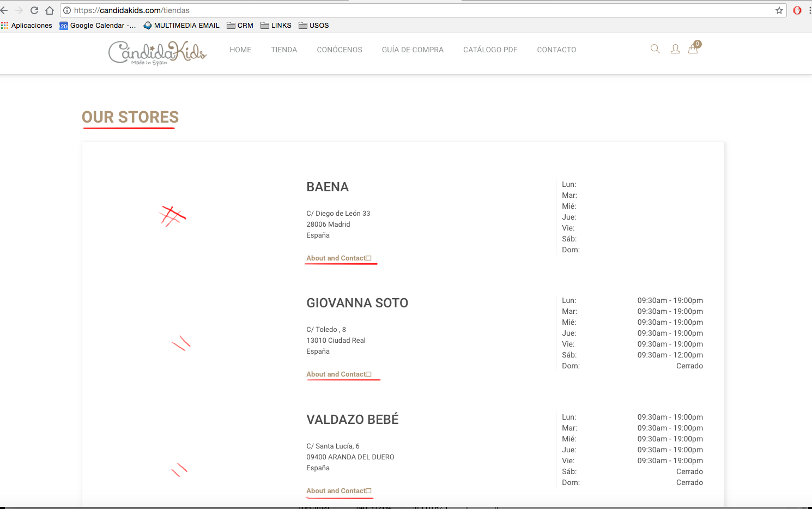812x509 pixels.
Task: Click the BAENA store title
Action: (x=328, y=187)
